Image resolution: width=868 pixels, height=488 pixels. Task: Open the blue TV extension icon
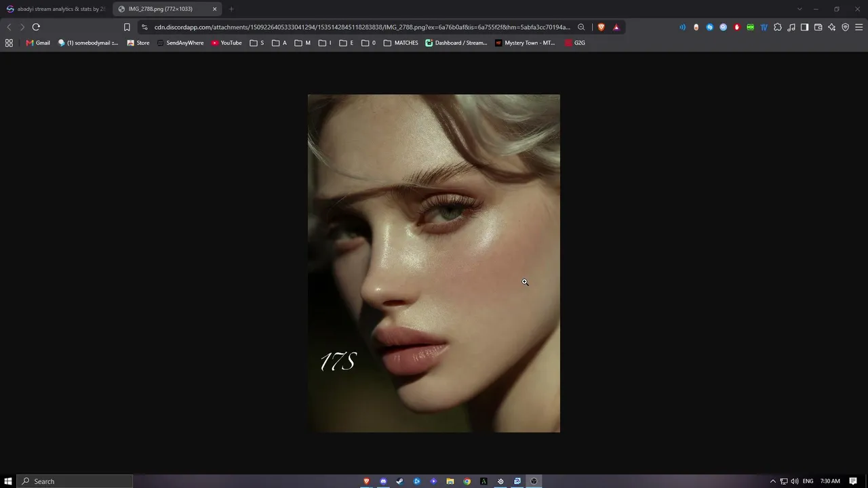pyautogui.click(x=764, y=27)
